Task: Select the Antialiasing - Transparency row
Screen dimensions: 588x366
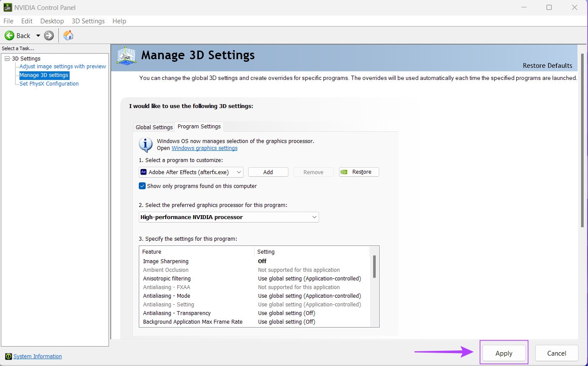Action: (x=254, y=313)
